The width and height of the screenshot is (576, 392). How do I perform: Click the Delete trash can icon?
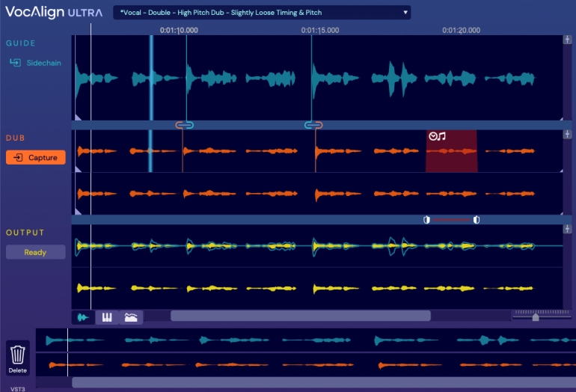(x=18, y=355)
